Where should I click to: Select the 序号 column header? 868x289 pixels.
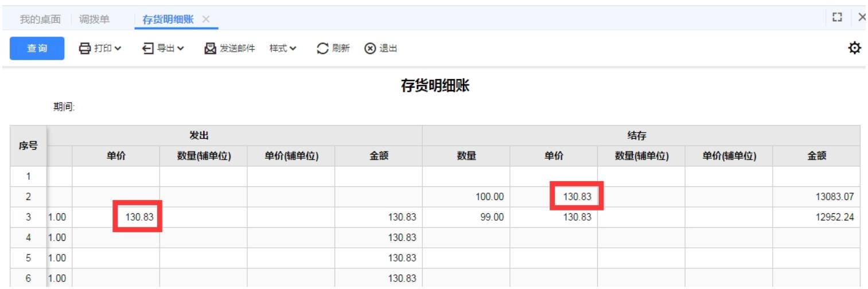pyautogui.click(x=29, y=146)
